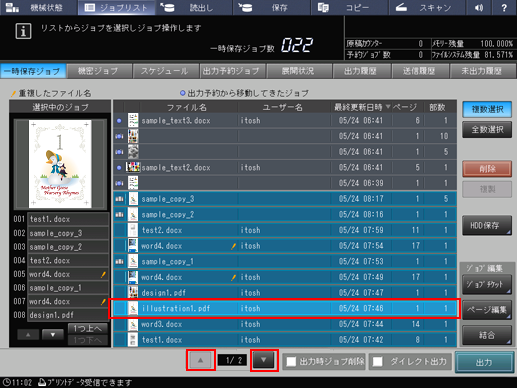Open the 結合 combine button
517x388 pixels.
tap(487, 335)
